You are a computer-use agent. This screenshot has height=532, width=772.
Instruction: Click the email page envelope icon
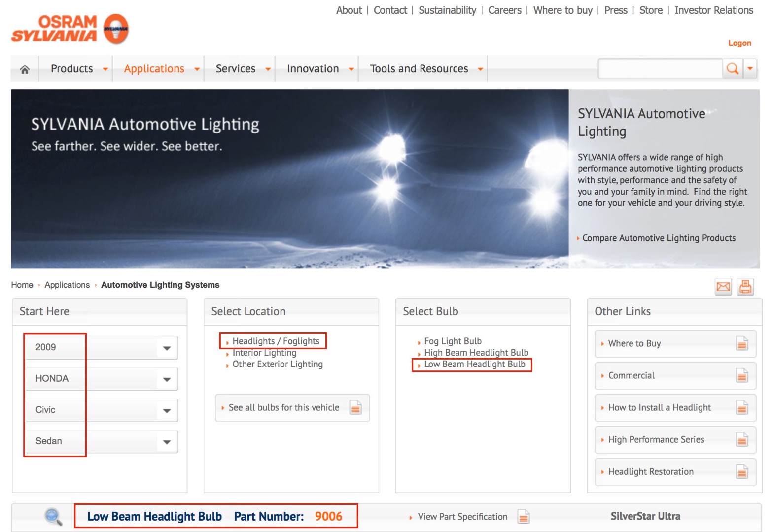tap(724, 287)
